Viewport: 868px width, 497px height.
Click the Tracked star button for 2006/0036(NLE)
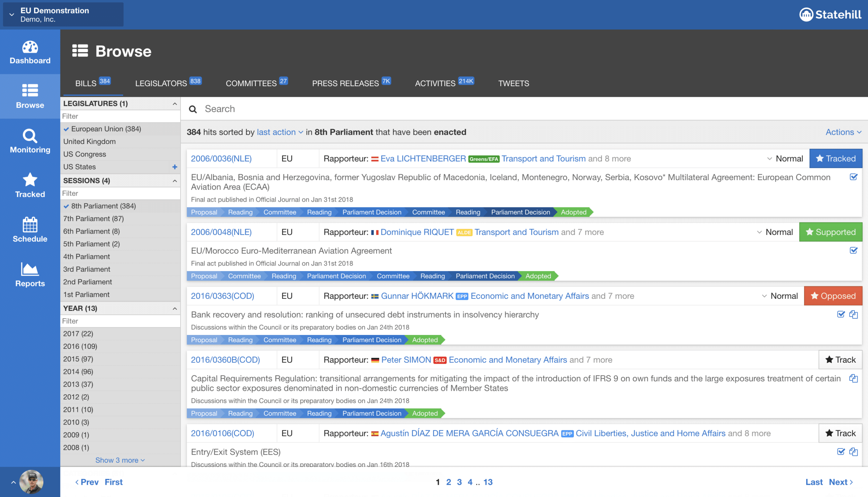[836, 159]
